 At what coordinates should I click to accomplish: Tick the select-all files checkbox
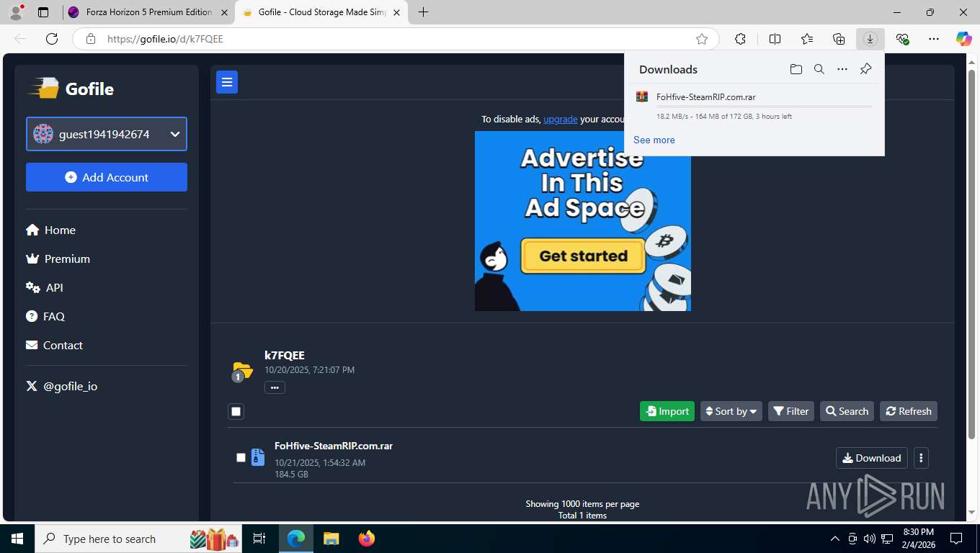click(x=236, y=411)
